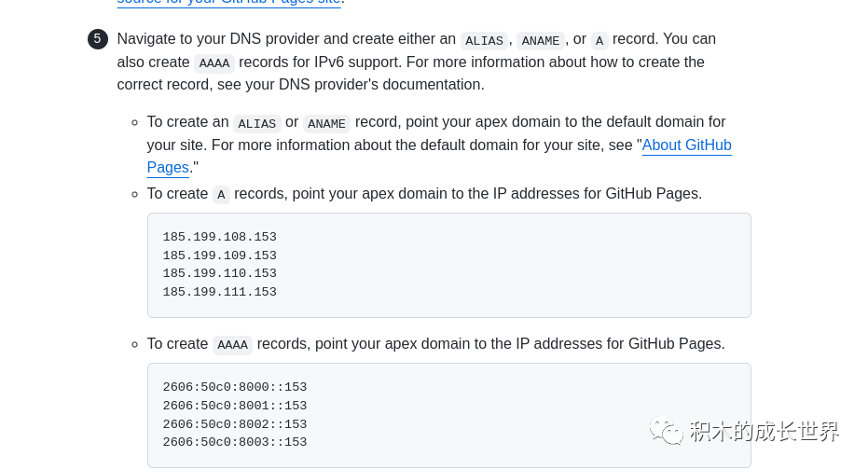Click the A code tag in second bullet

click(x=221, y=195)
